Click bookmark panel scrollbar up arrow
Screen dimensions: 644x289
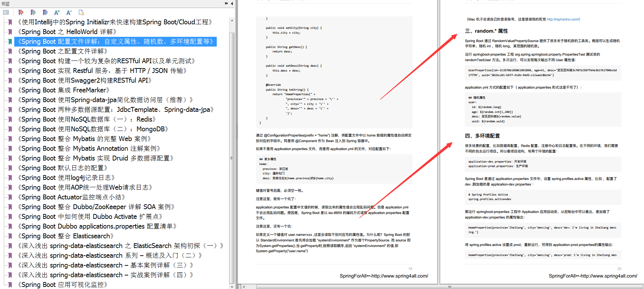[x=232, y=20]
